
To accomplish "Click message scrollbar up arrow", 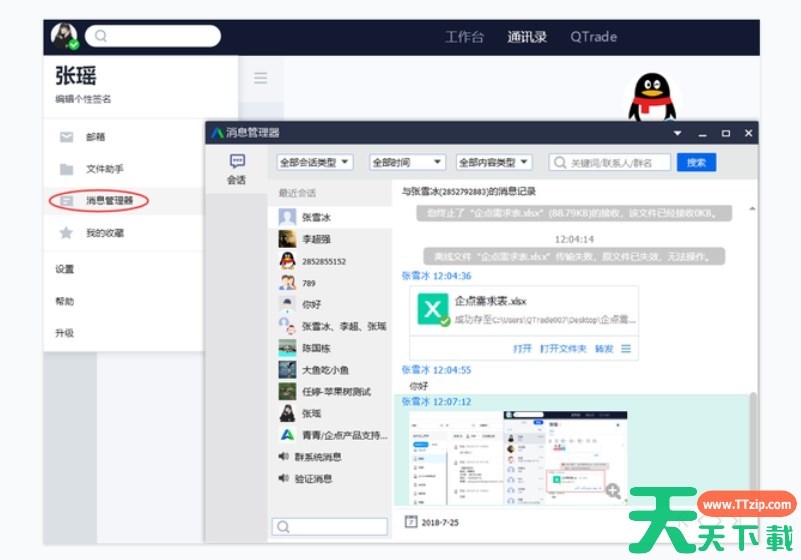I will pos(752,208).
